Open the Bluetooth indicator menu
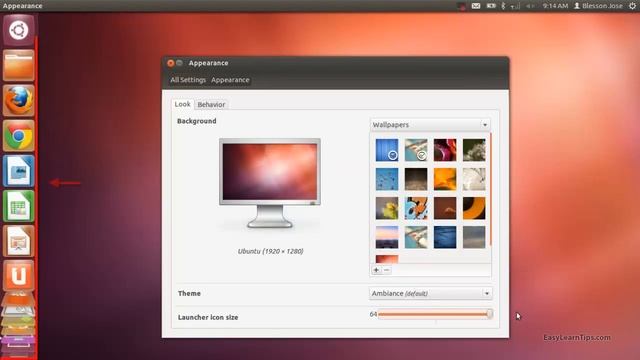Viewport: 640px width, 360px height. coord(503,6)
